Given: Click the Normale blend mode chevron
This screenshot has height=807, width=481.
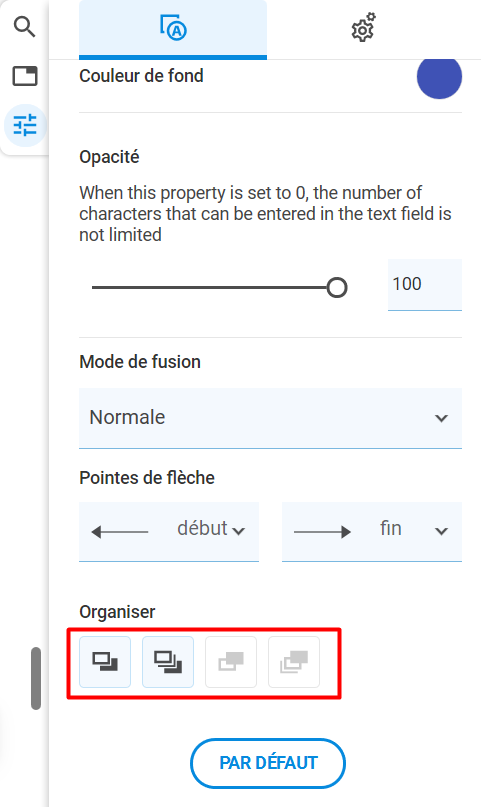Looking at the screenshot, I should coord(441,418).
